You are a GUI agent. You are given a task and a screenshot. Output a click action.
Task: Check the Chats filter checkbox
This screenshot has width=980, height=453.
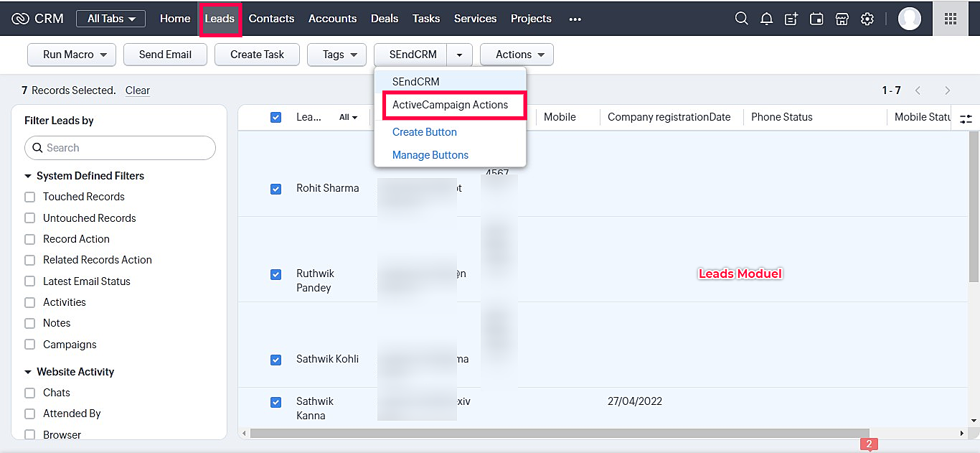pos(29,393)
